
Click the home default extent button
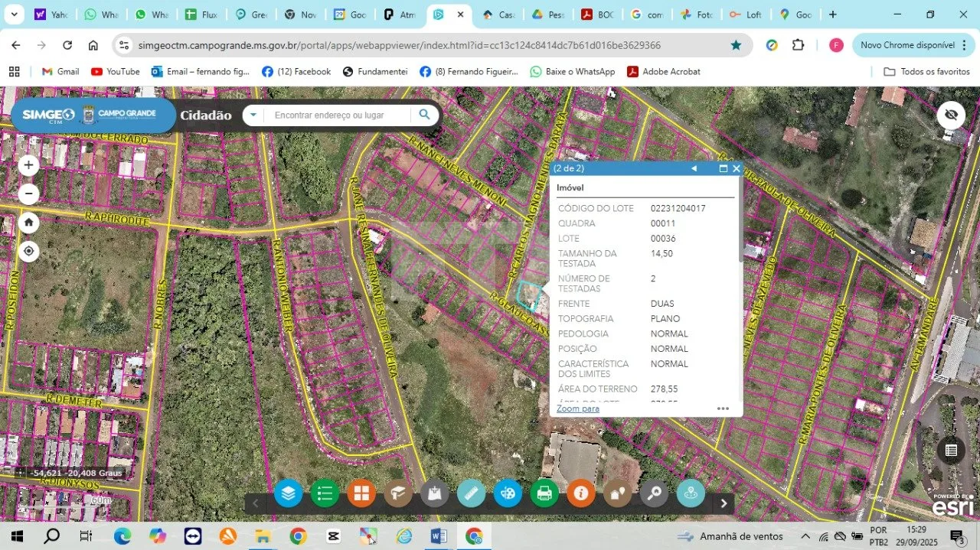coord(29,223)
